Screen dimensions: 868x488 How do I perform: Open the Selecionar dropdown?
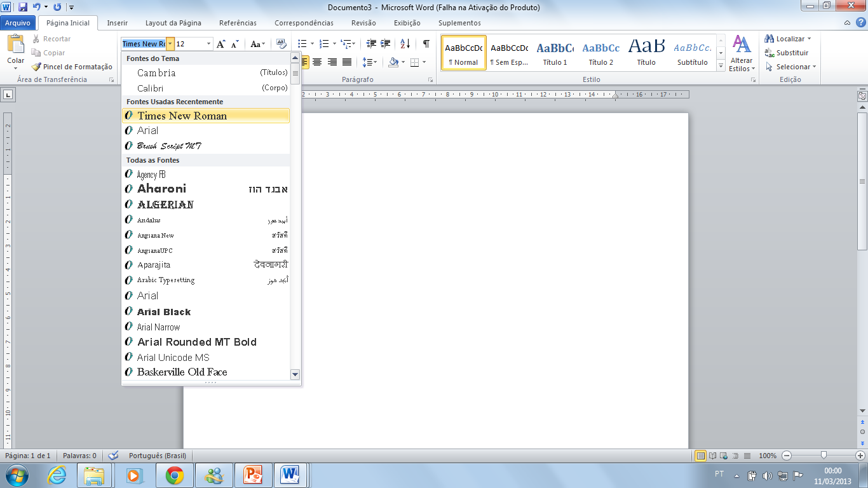(791, 67)
